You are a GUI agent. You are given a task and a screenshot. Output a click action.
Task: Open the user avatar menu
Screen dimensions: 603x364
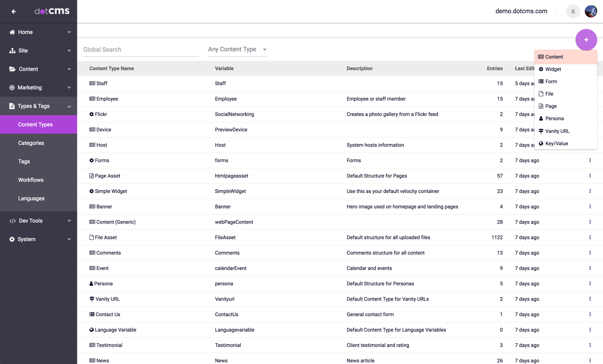tap(591, 12)
